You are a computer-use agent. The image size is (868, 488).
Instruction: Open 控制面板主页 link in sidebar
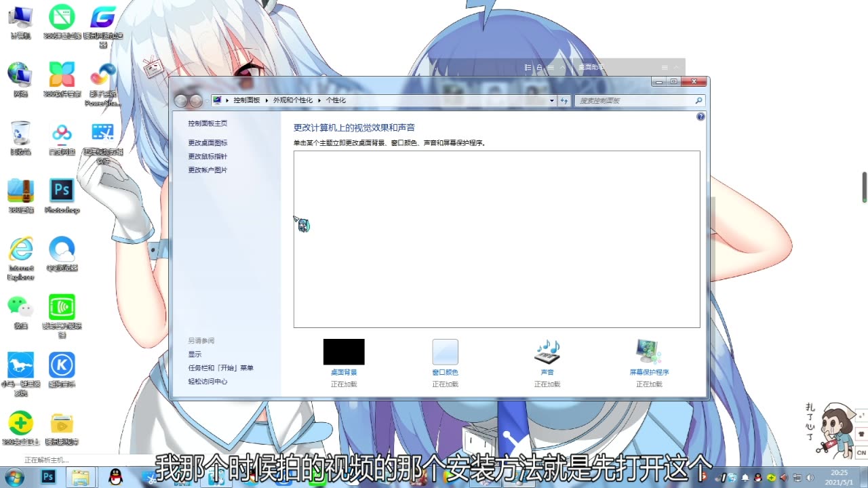[208, 123]
